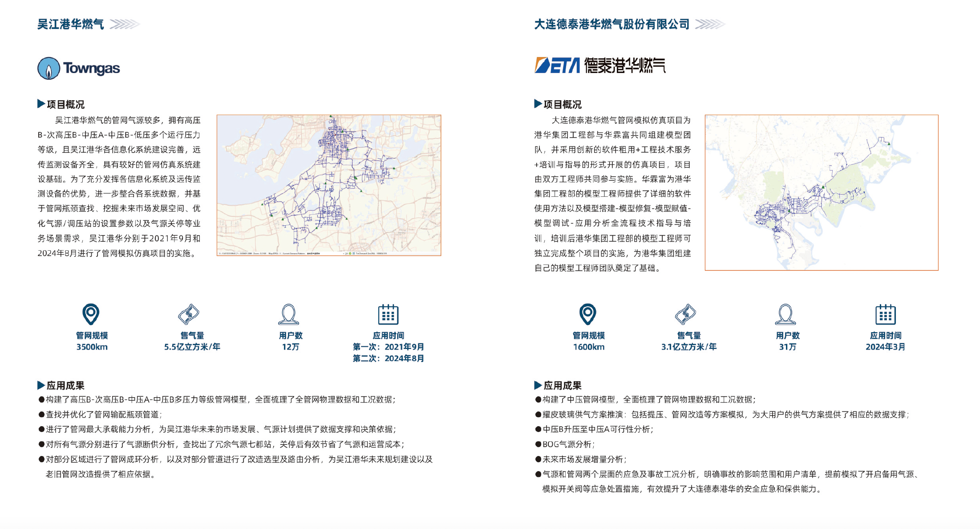Click bullet 未来市场发展增量分析
Image resolution: width=980 pixels, height=529 pixels.
(581, 459)
